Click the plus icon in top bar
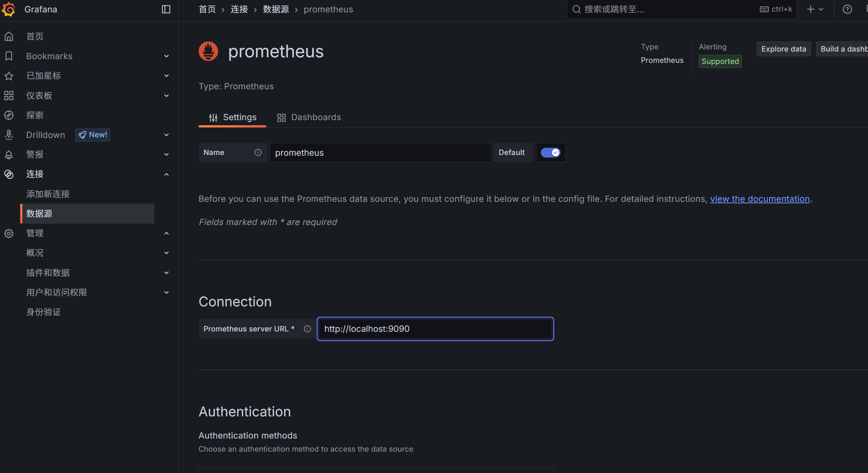This screenshot has height=473, width=868. (x=811, y=9)
